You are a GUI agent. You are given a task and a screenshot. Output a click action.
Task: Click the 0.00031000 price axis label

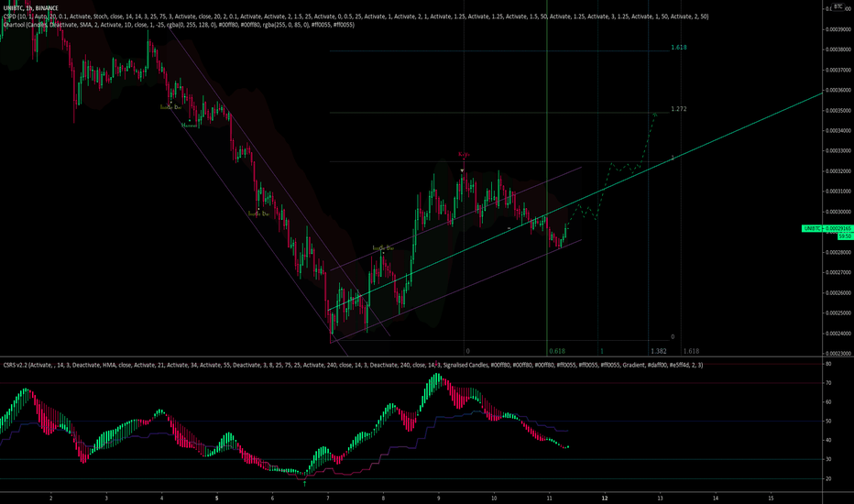coord(838,192)
